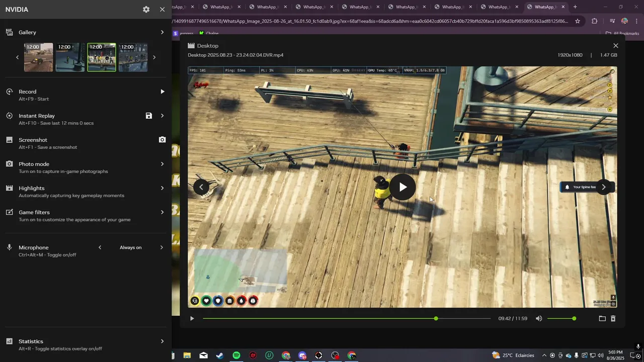
Task: Delete the recording with the trash icon
Action: point(613,318)
